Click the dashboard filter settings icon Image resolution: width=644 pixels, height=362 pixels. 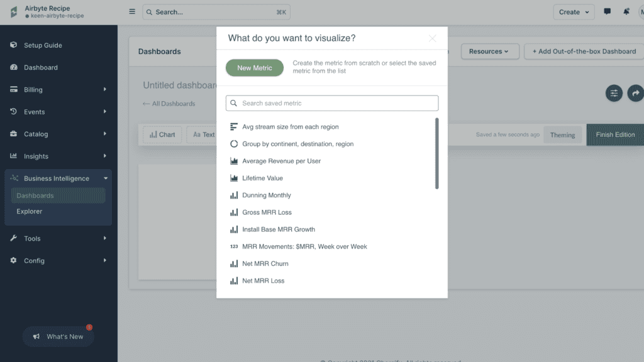click(x=614, y=93)
